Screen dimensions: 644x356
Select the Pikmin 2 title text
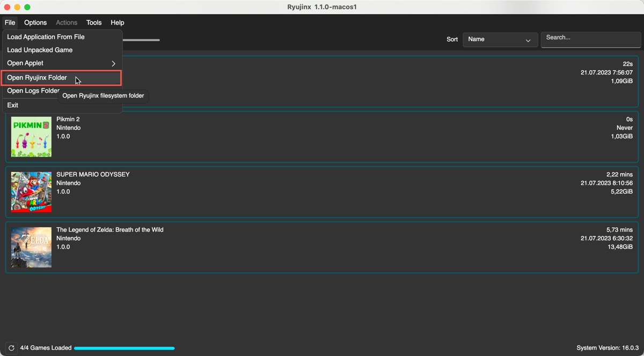point(68,119)
